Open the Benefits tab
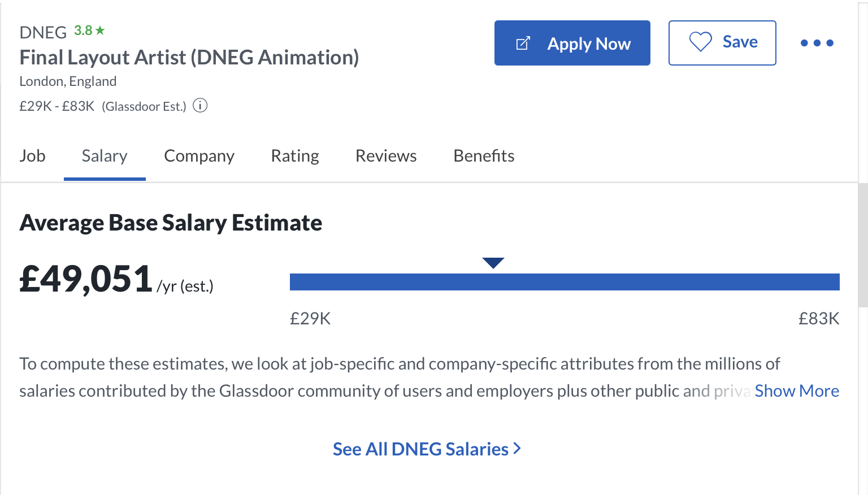This screenshot has width=868, height=495. point(484,156)
